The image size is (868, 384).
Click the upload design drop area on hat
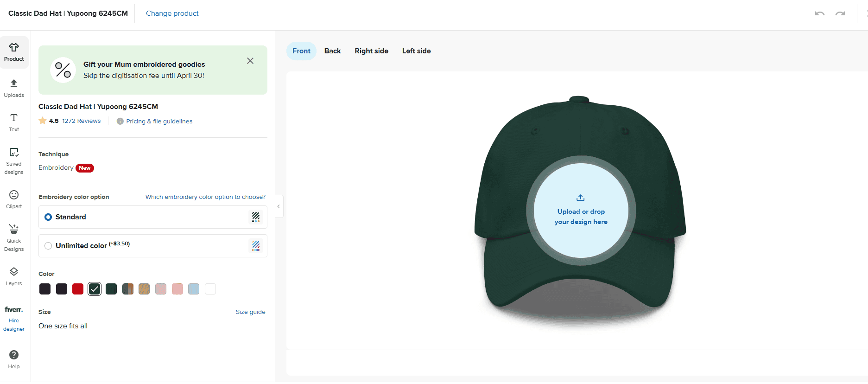(581, 211)
